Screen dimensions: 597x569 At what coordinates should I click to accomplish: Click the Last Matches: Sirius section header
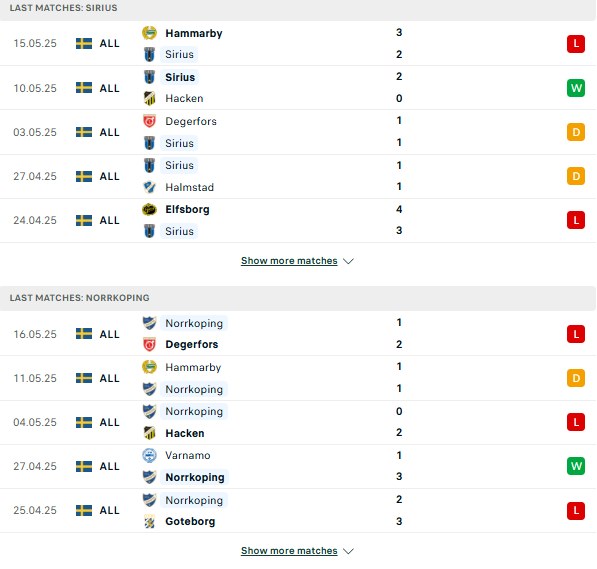298,10
